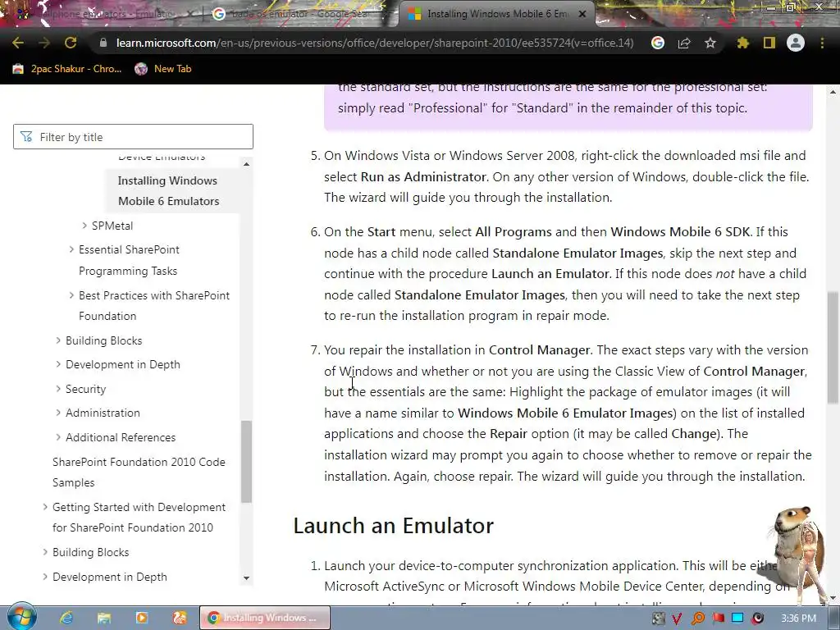Reload the current page
Image resolution: width=840 pixels, height=630 pixels.
point(71,43)
